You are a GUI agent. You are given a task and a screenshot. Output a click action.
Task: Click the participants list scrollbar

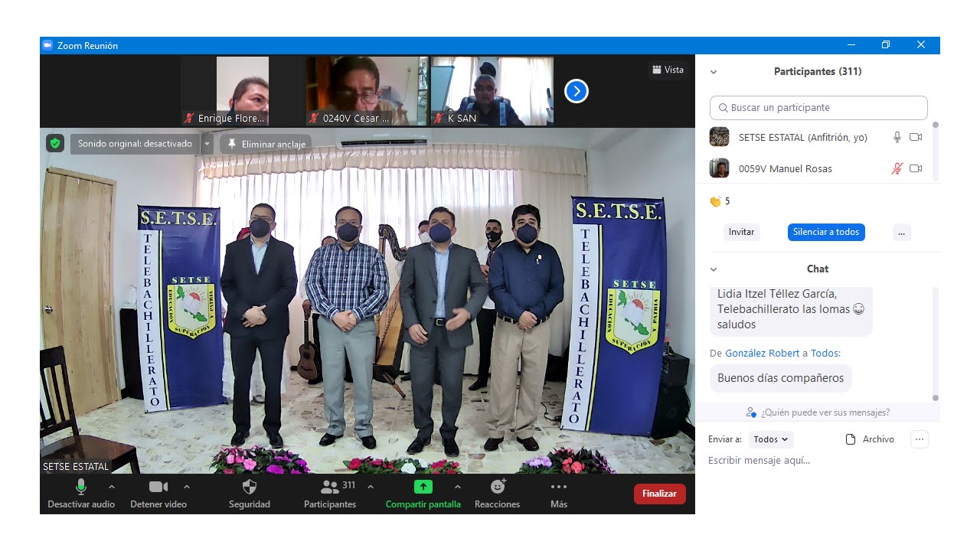point(935,152)
